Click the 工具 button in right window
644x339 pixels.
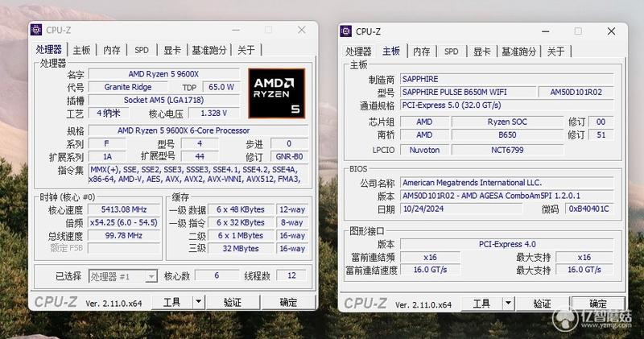[x=481, y=304]
